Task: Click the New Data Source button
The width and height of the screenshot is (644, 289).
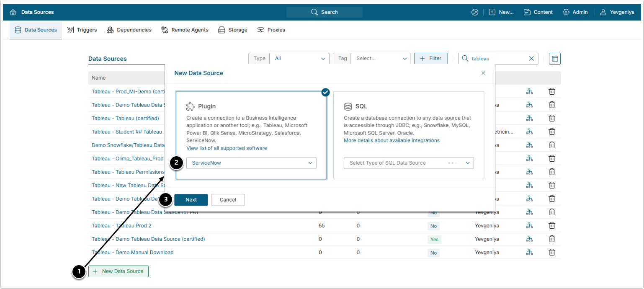Action: click(x=118, y=271)
